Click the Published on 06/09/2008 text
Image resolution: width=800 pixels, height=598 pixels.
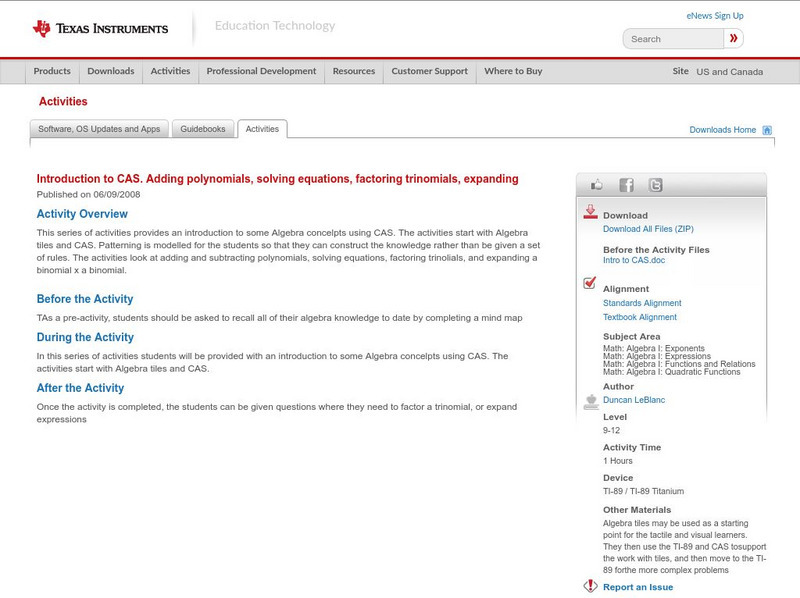tap(88, 194)
